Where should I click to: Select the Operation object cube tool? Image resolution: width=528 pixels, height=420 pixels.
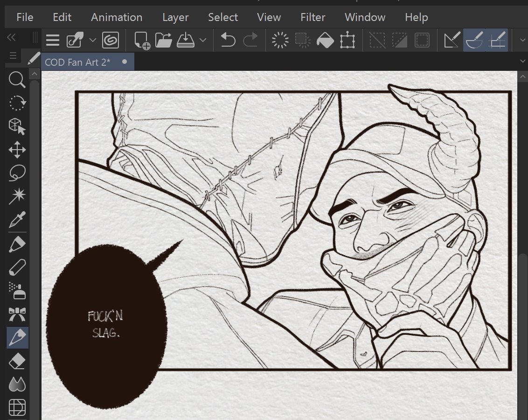pyautogui.click(x=17, y=126)
